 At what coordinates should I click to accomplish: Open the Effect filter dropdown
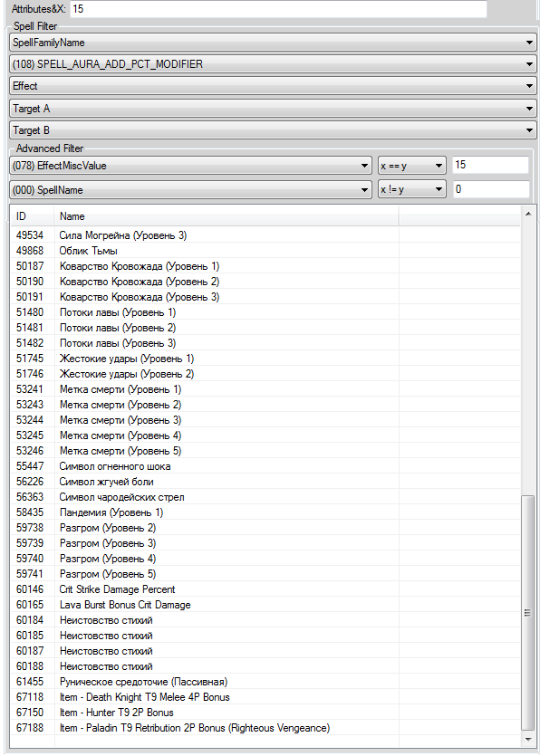273,86
